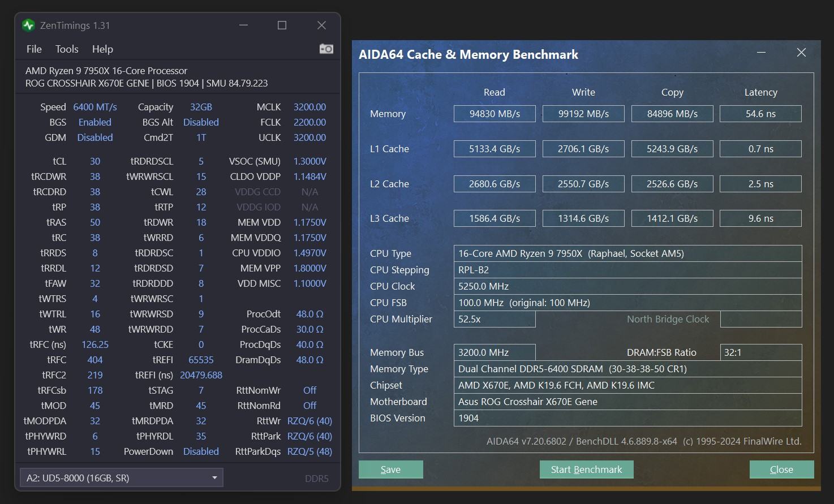Click the MEM VPP value 1.8000V
The width and height of the screenshot is (834, 504).
tap(309, 268)
